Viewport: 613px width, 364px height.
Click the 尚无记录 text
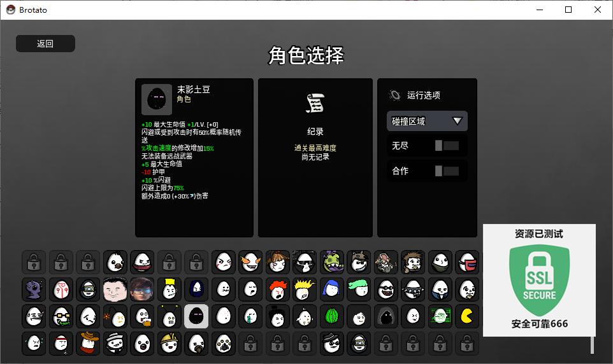point(315,157)
